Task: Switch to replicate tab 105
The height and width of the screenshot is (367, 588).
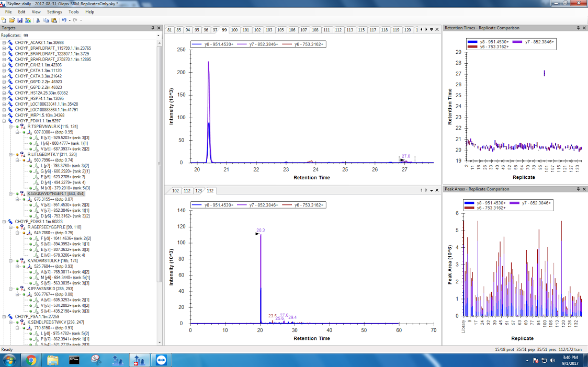Action: click(280, 30)
